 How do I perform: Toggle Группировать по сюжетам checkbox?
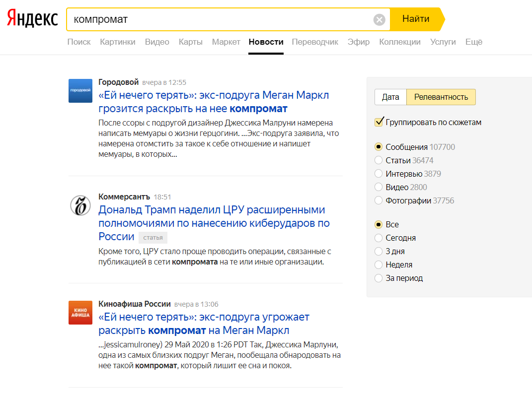pyautogui.click(x=379, y=122)
